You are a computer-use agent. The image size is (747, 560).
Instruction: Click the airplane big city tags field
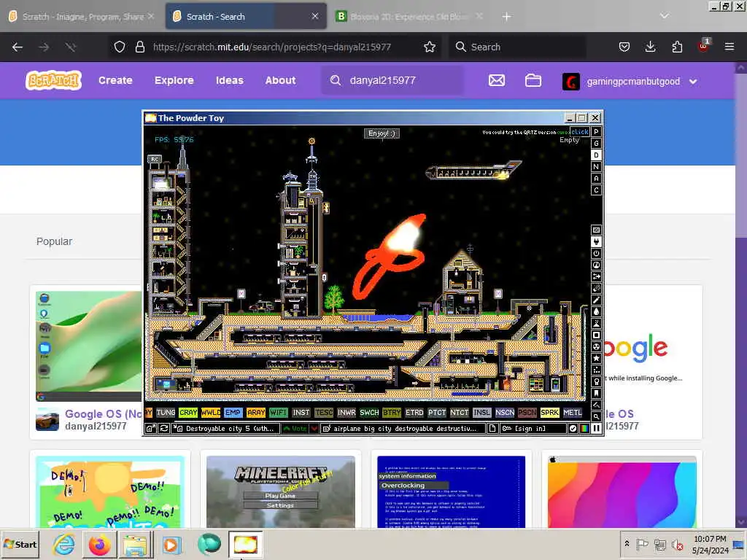[403, 429]
